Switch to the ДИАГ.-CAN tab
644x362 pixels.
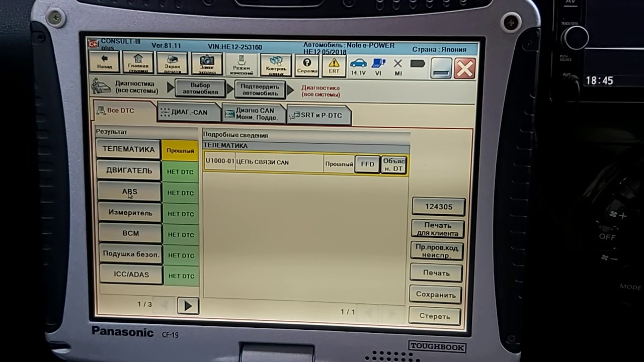click(189, 113)
